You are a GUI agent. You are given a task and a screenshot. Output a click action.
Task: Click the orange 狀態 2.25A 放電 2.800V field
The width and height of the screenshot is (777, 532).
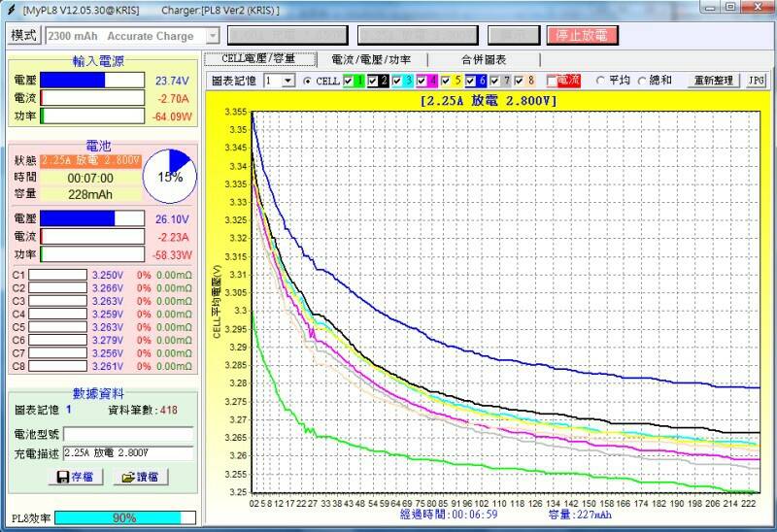[90, 161]
